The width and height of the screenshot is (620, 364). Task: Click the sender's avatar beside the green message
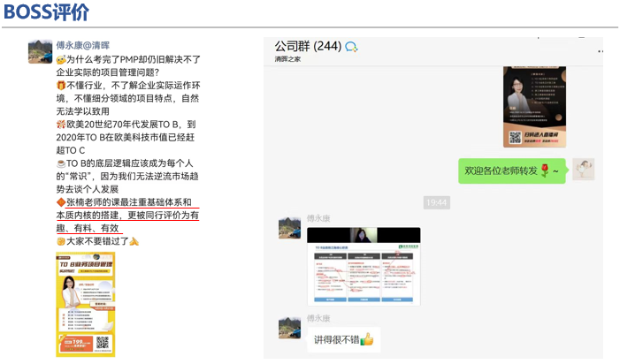point(583,170)
